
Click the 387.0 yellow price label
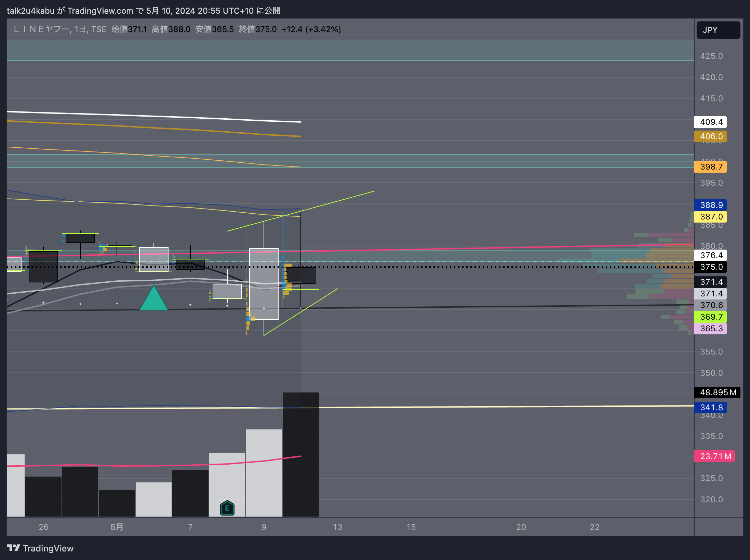(x=710, y=217)
